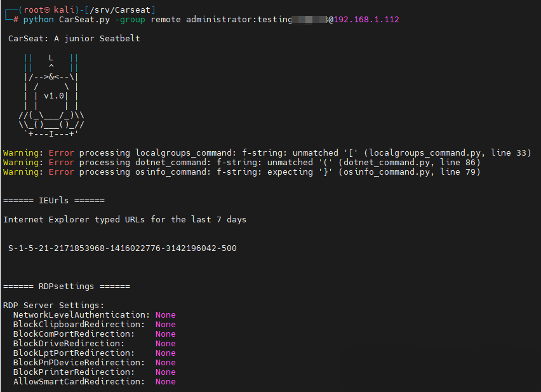Select the localgroups_command warning line
The width and height of the screenshot is (541, 392).
267,153
